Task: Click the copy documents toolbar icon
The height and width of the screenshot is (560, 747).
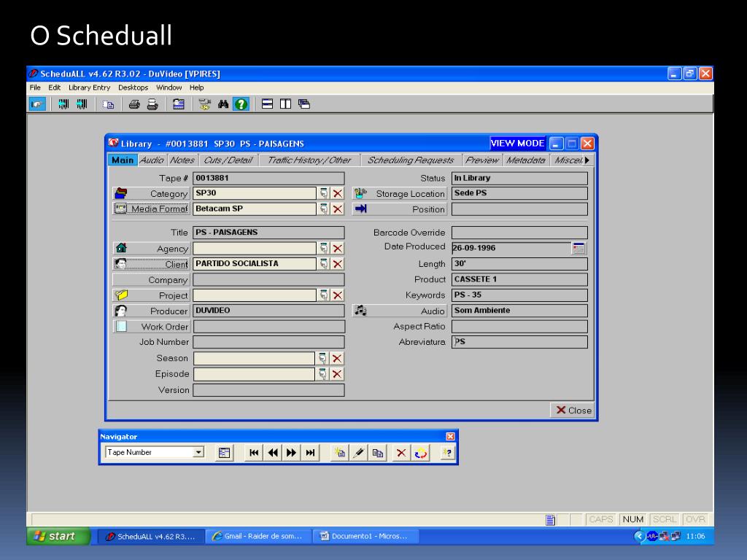Action: click(x=108, y=104)
